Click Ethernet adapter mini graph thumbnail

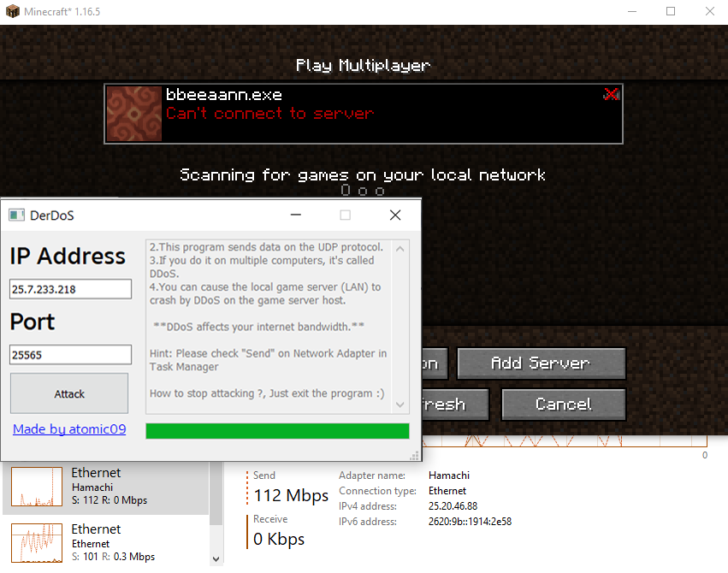pyautogui.click(x=37, y=543)
